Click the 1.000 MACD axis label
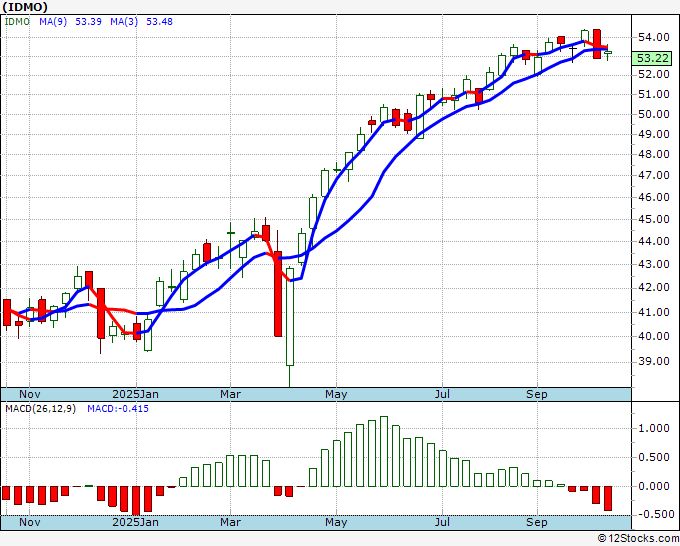This screenshot has height=546, width=680. 654,428
